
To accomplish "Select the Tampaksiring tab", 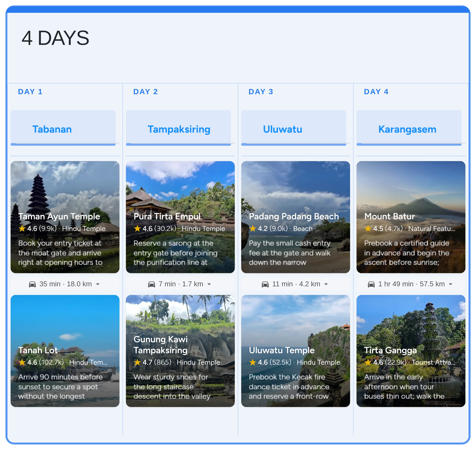I will pos(178,128).
